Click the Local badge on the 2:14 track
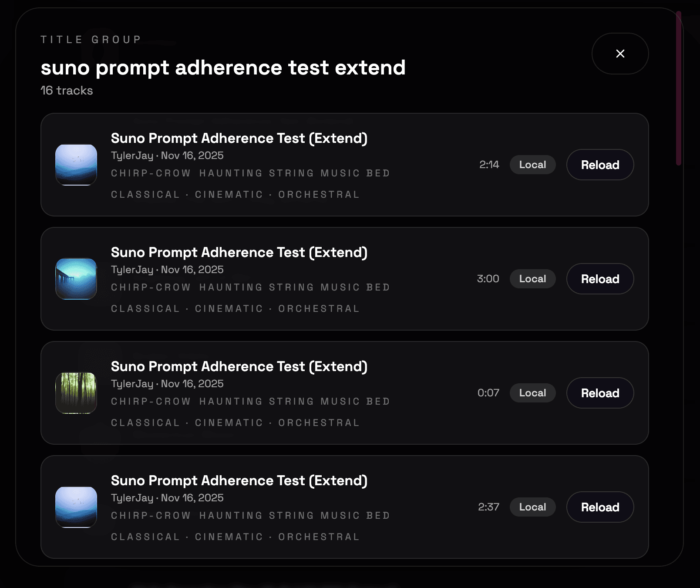This screenshot has width=700, height=588. coord(532,165)
